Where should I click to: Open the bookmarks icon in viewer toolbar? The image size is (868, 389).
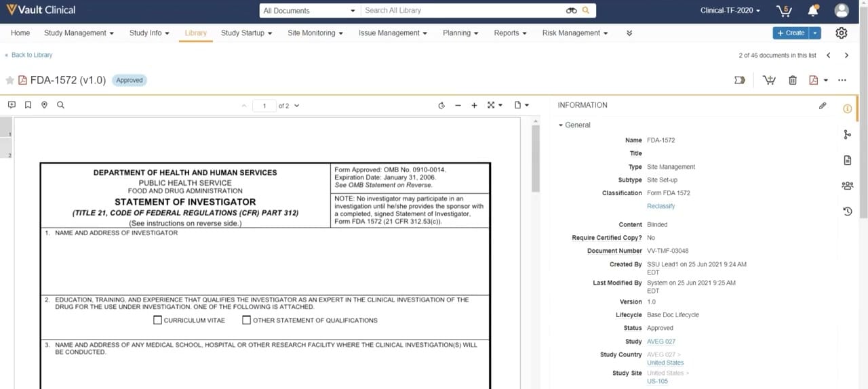(28, 105)
